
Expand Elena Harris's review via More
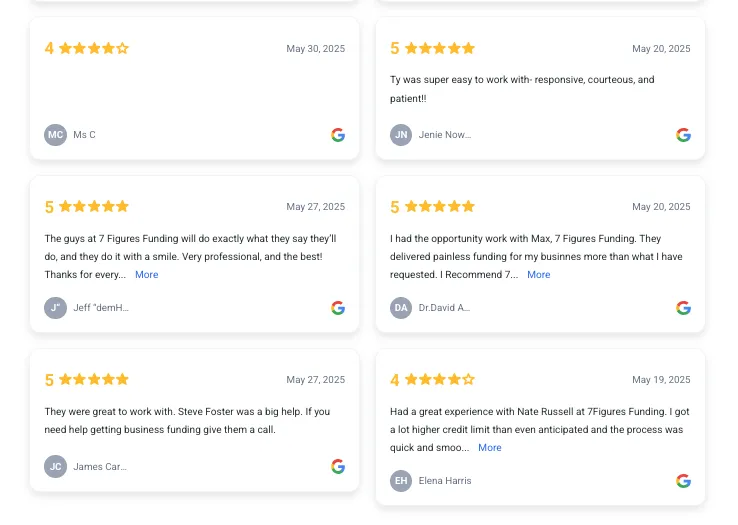(489, 448)
